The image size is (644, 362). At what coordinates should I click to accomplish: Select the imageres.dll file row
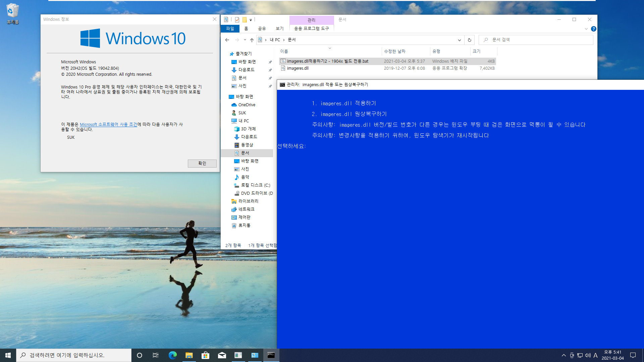(387, 68)
